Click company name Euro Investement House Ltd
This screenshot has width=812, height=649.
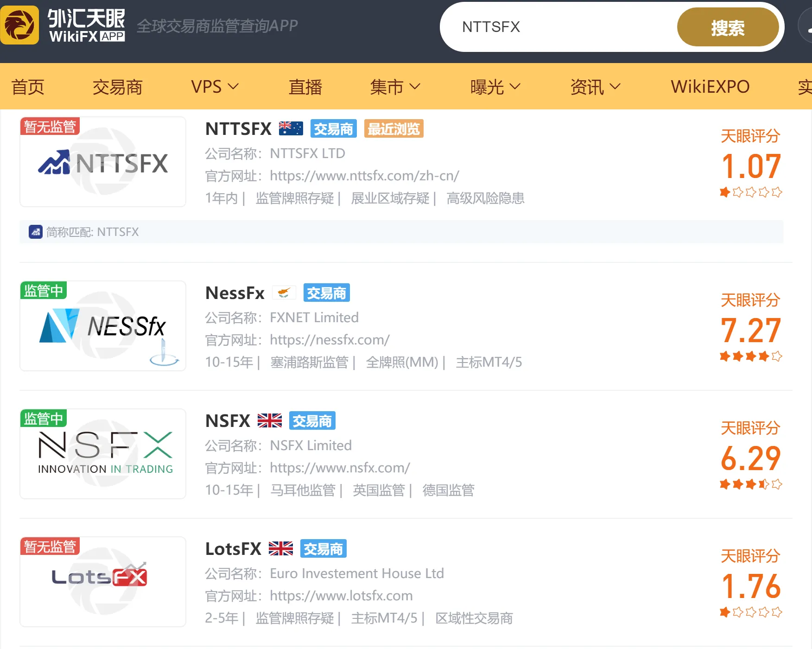coord(357,573)
